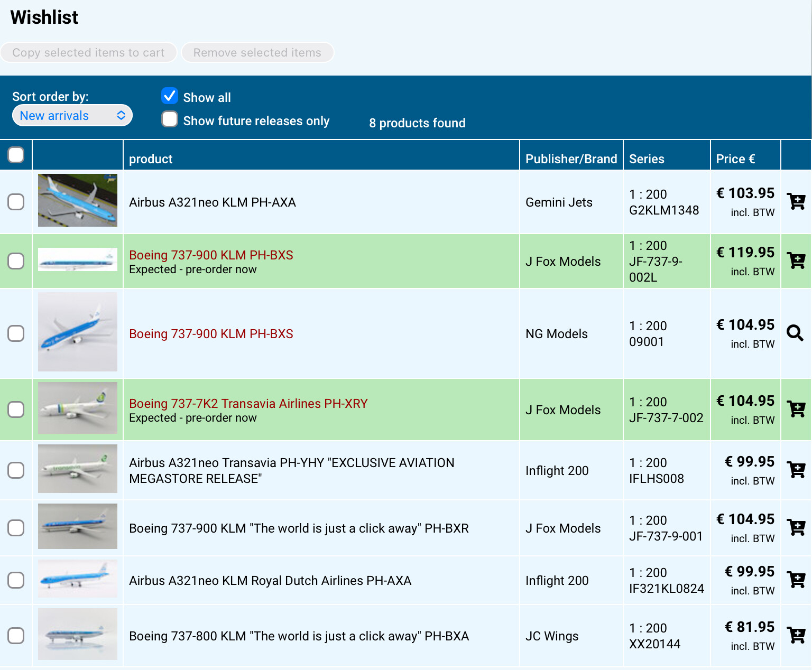View thumbnail of NG Models 737-900
This screenshot has width=812, height=670.
click(x=78, y=332)
